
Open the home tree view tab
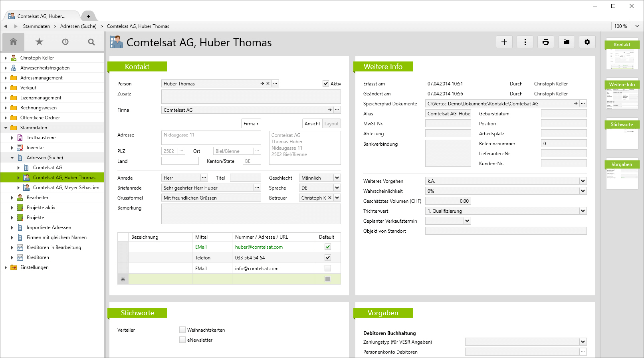coord(13,42)
